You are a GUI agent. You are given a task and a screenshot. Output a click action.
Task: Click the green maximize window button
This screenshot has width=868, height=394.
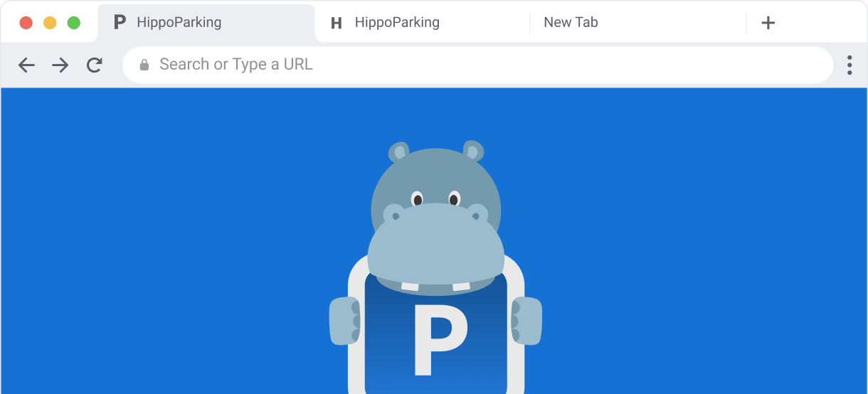73,23
